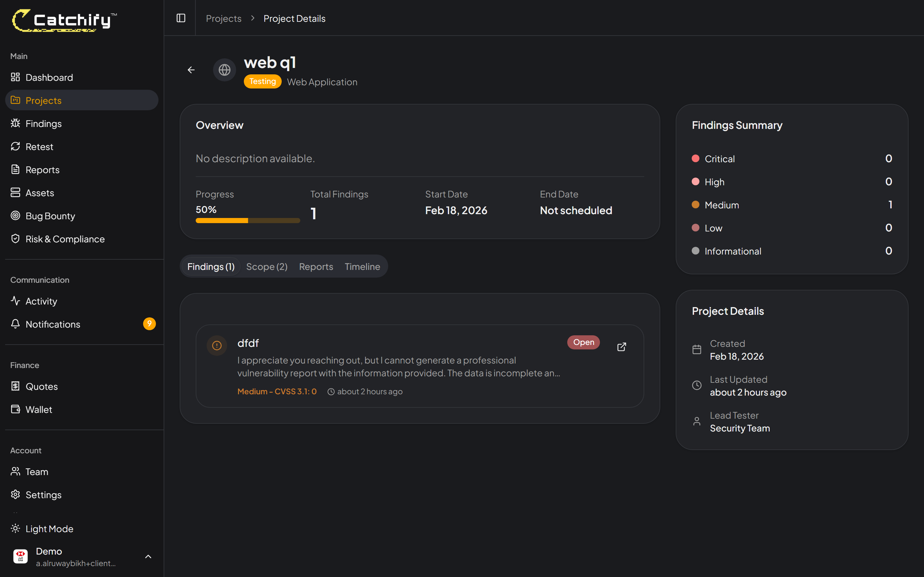Expand the Projects breadcrumb
The height and width of the screenshot is (577, 924).
tap(223, 18)
